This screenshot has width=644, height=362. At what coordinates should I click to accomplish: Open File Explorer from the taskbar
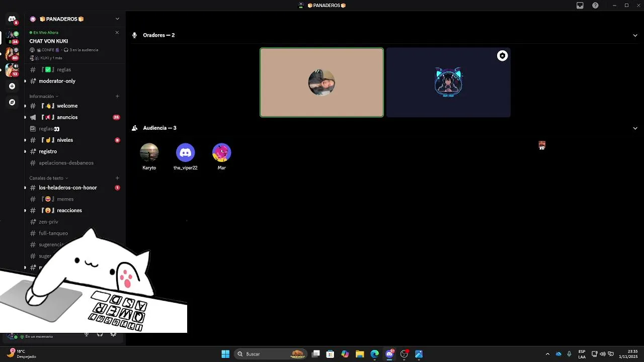point(360,354)
